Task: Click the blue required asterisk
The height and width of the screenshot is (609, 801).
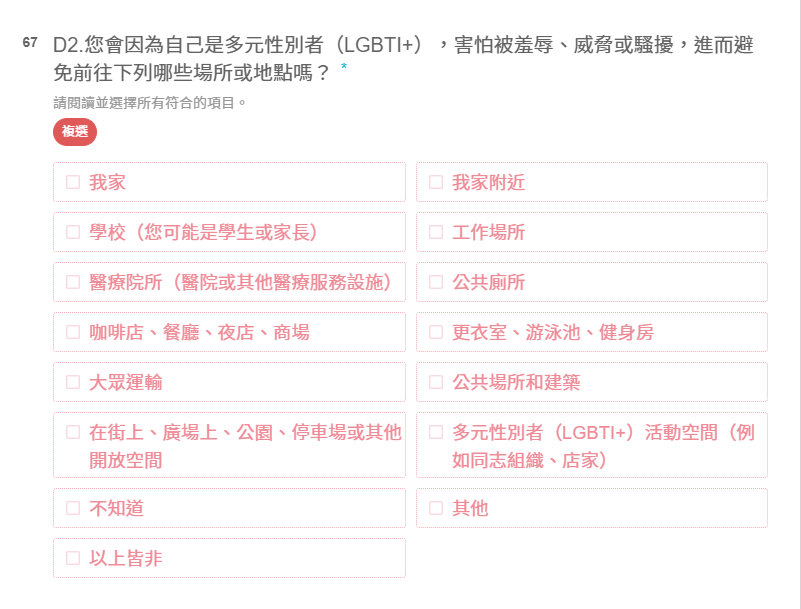Action: point(344,66)
